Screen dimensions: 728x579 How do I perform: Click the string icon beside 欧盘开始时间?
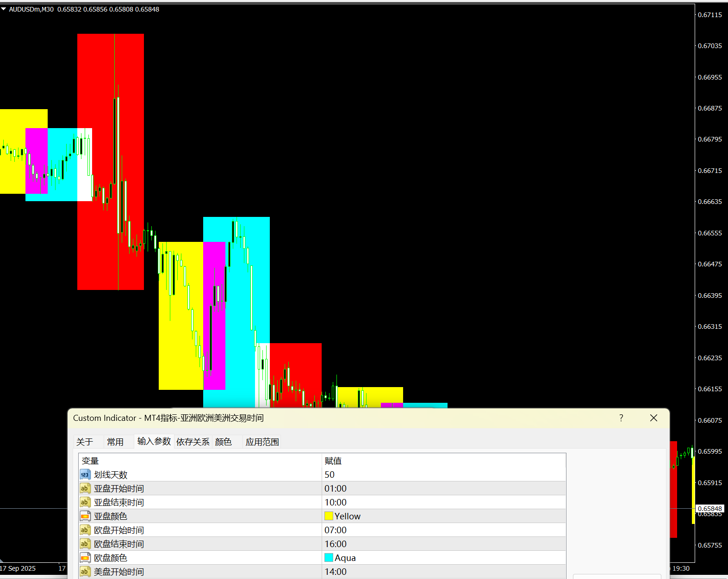pyautogui.click(x=85, y=530)
